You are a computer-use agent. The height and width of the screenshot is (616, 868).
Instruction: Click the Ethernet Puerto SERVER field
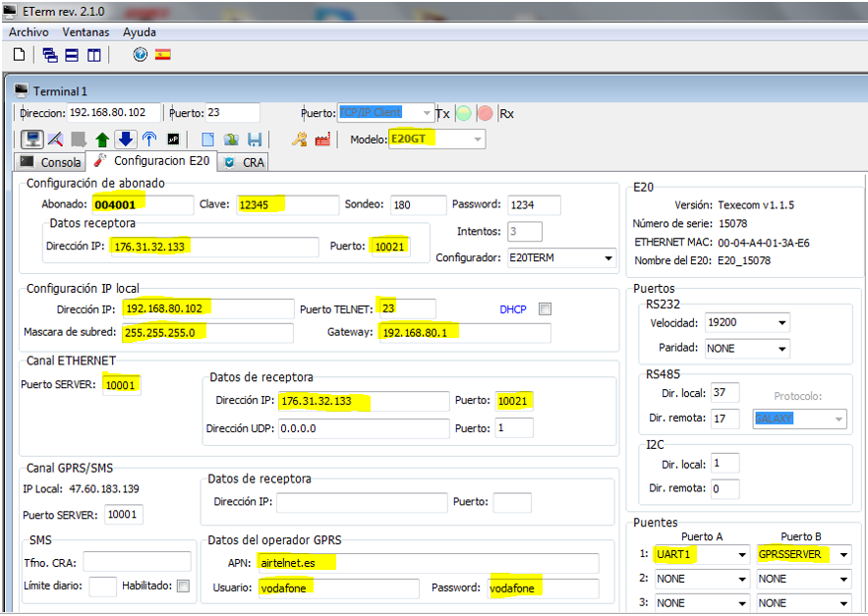coord(122,385)
